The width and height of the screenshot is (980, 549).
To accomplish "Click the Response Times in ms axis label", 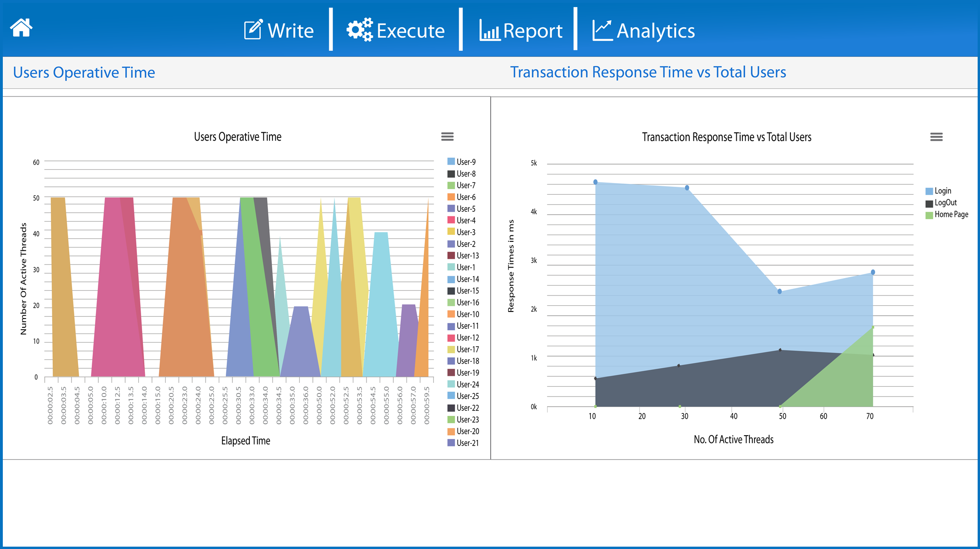I will (x=511, y=266).
